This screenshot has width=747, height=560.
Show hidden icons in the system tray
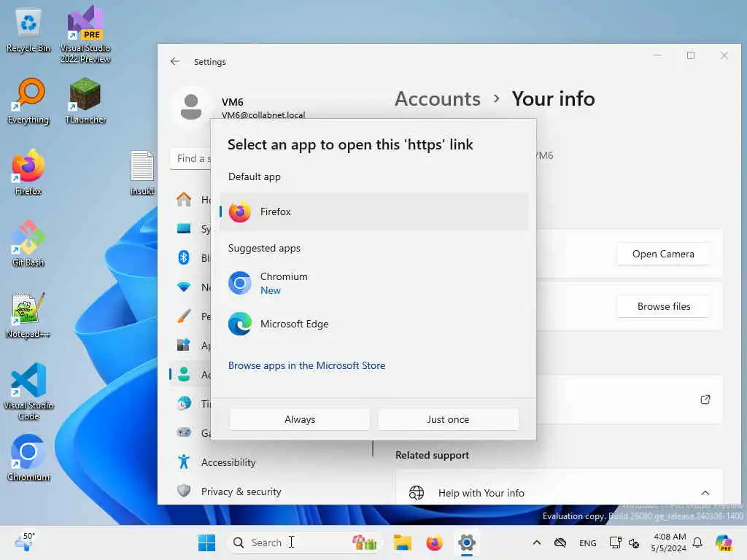pyautogui.click(x=536, y=542)
